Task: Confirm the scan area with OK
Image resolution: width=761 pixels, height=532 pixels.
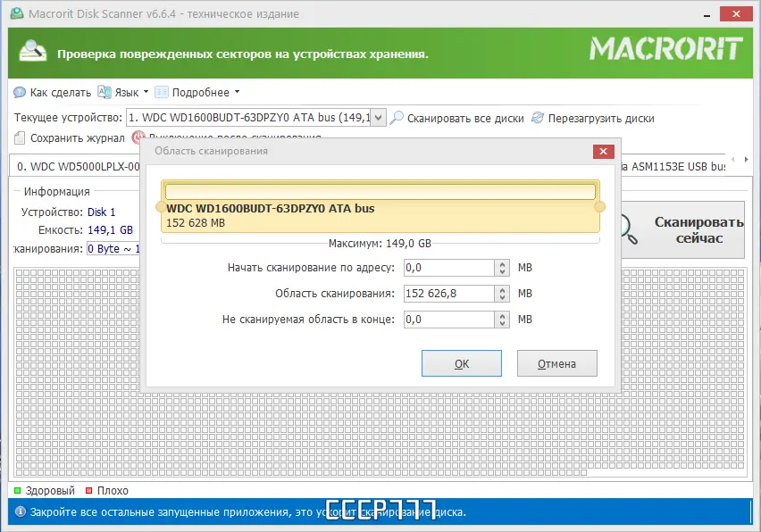Action: pyautogui.click(x=462, y=363)
